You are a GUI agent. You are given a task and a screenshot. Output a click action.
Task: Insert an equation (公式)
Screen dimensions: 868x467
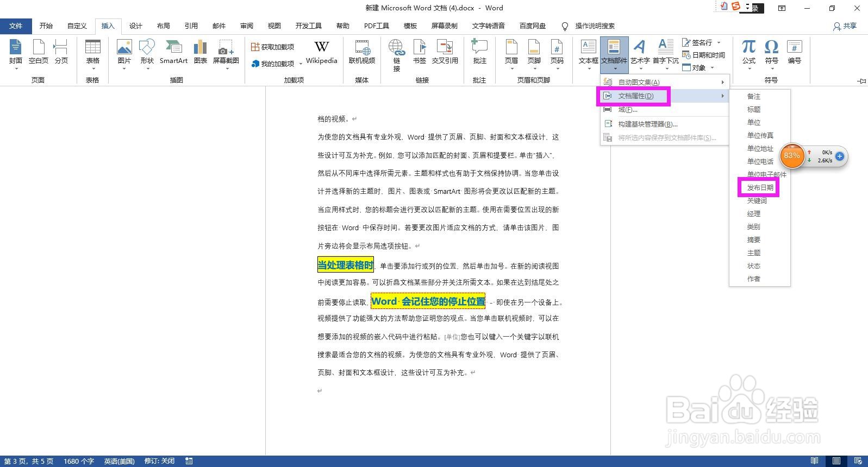click(749, 54)
